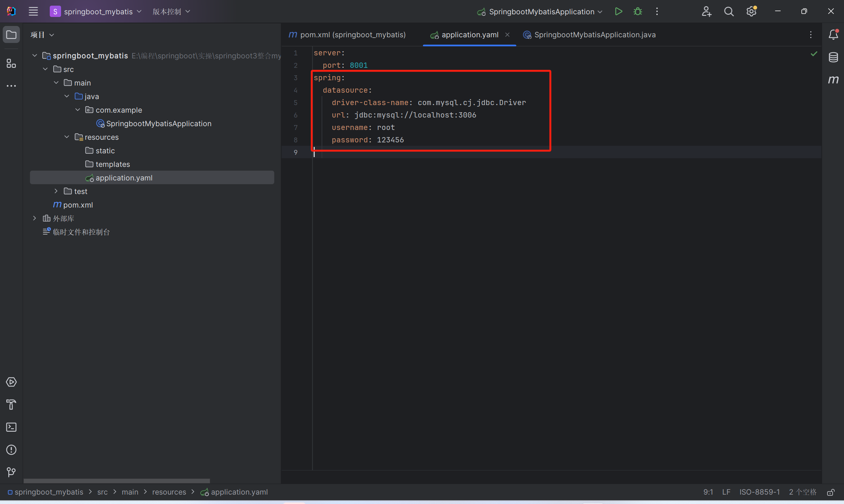844x504 pixels.
Task: Open the Database tool window
Action: click(833, 57)
